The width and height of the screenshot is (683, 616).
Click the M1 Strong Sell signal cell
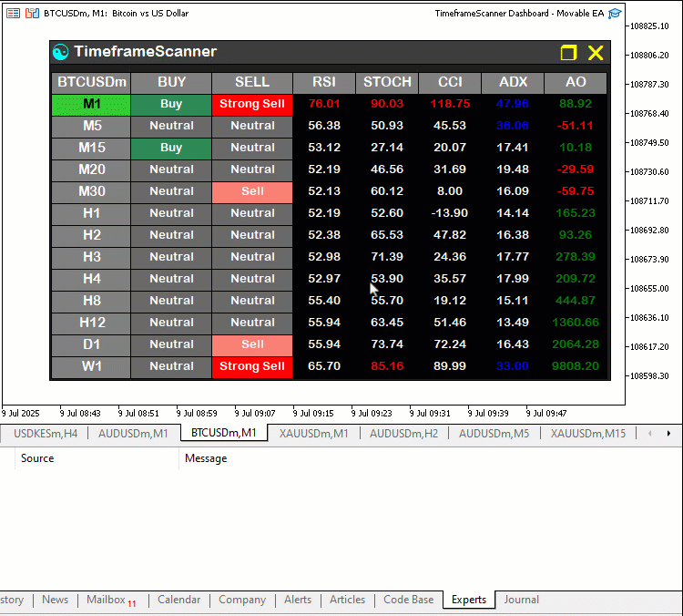pos(252,105)
